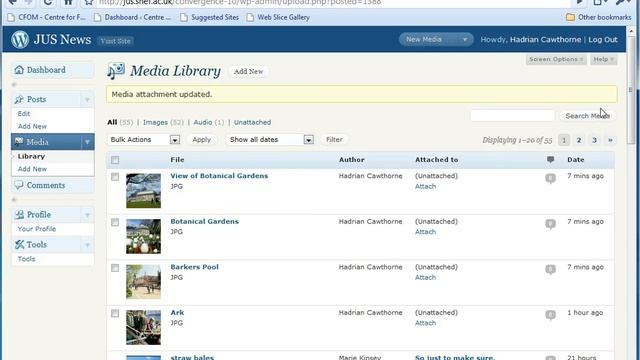
Task: Click the Profile user icon
Action: (19, 214)
